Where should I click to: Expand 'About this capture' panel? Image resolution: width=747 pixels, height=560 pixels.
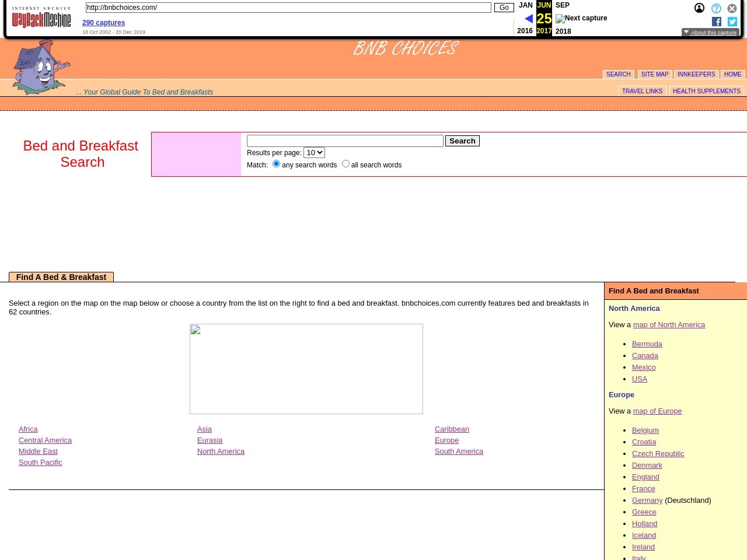tap(710, 33)
